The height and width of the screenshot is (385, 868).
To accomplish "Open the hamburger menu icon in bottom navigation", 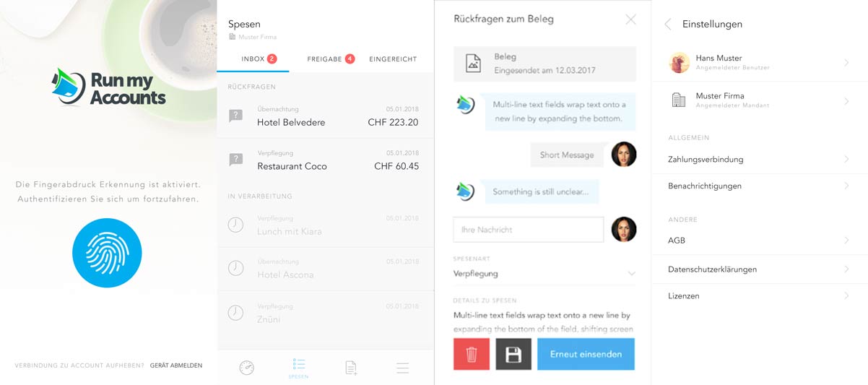I will [403, 368].
